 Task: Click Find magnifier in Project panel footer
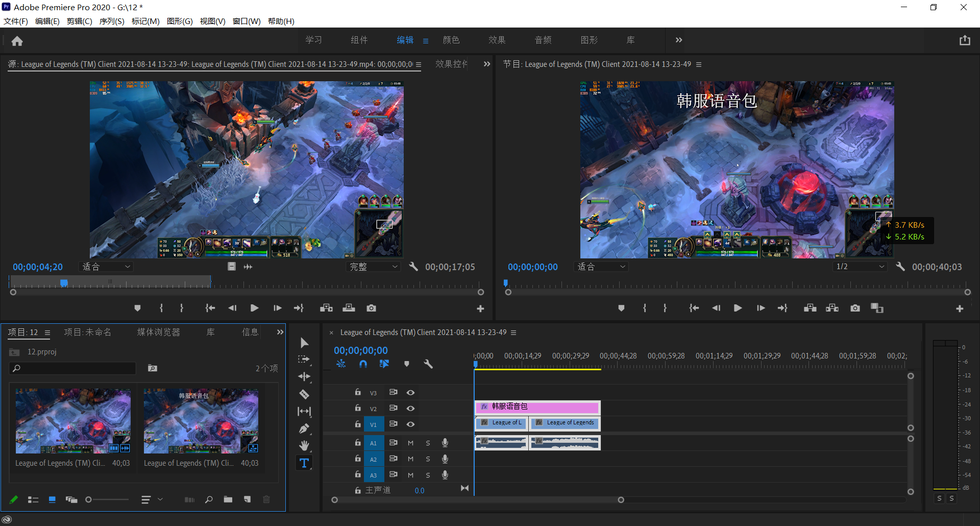pos(209,499)
